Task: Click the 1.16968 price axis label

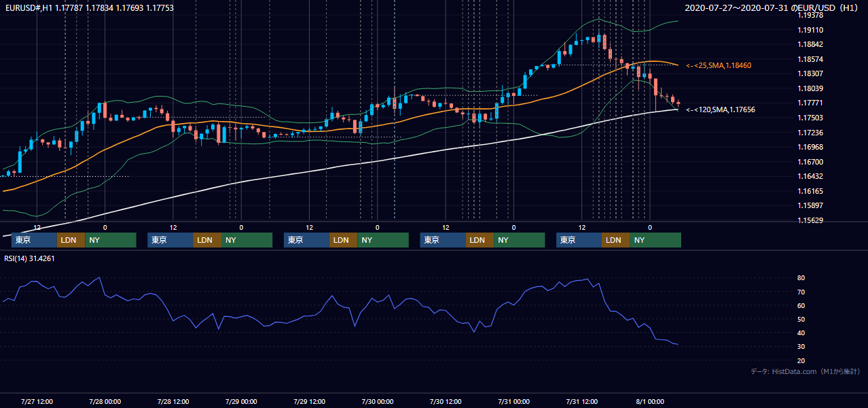Action: (x=810, y=147)
